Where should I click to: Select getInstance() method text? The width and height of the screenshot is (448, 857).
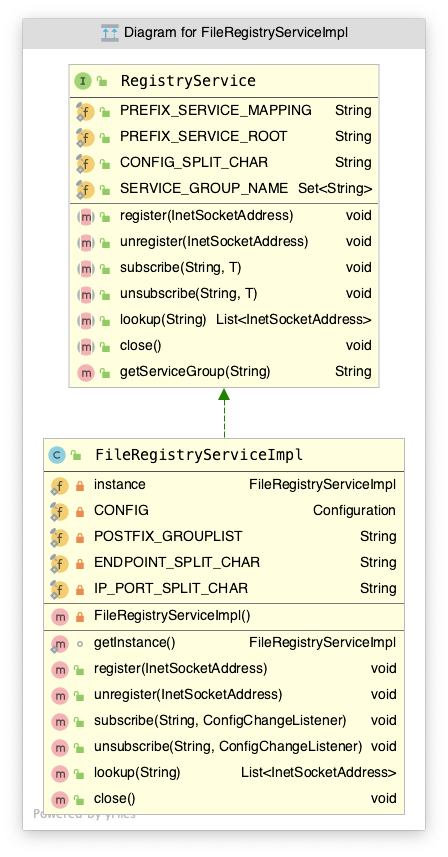(x=134, y=642)
